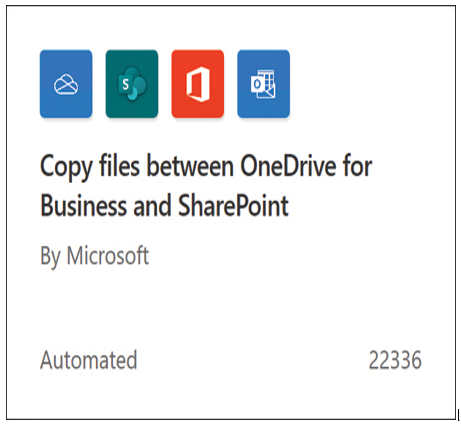Click the word 'between' in the title

tap(190, 166)
